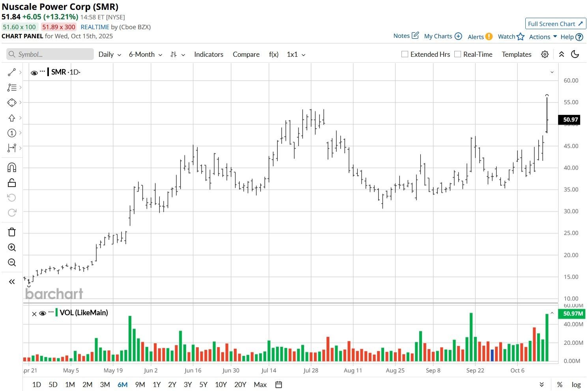The height and width of the screenshot is (391, 588).
Task: Remove the VOL indicator pane
Action: pos(34,314)
